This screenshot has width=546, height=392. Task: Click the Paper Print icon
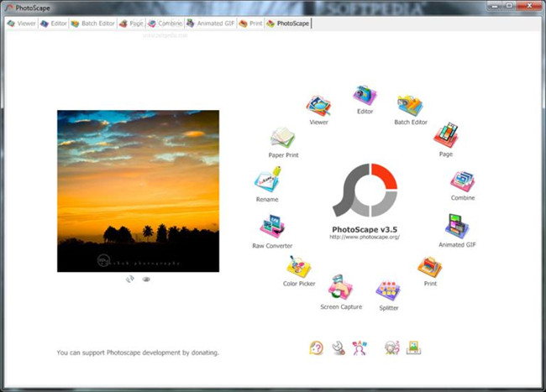pos(281,138)
